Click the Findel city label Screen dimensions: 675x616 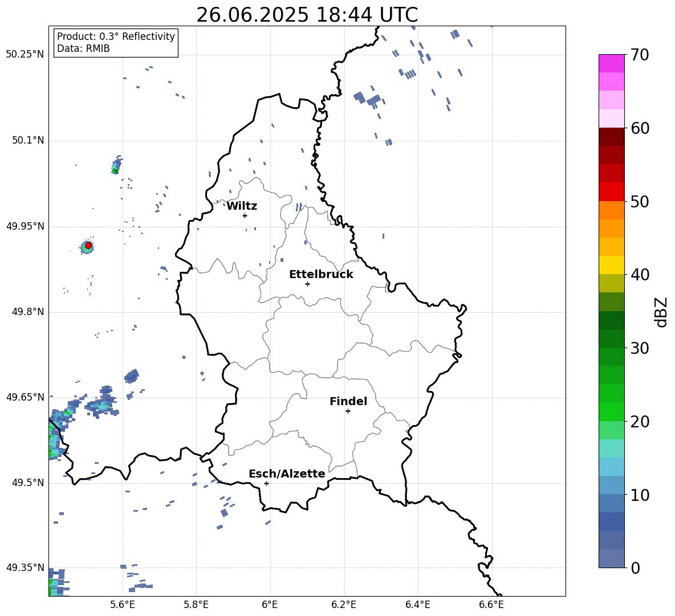pos(348,401)
